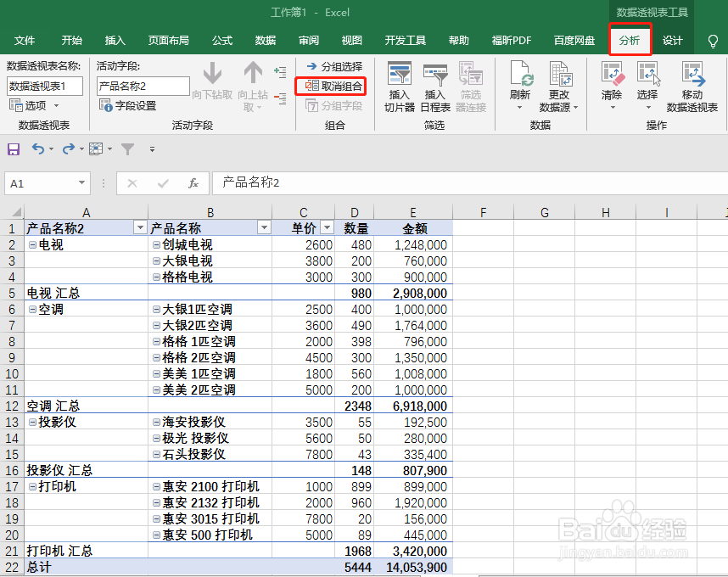The height and width of the screenshot is (577, 728).
Task: Click Ungroup (取消组合)
Action: point(333,87)
